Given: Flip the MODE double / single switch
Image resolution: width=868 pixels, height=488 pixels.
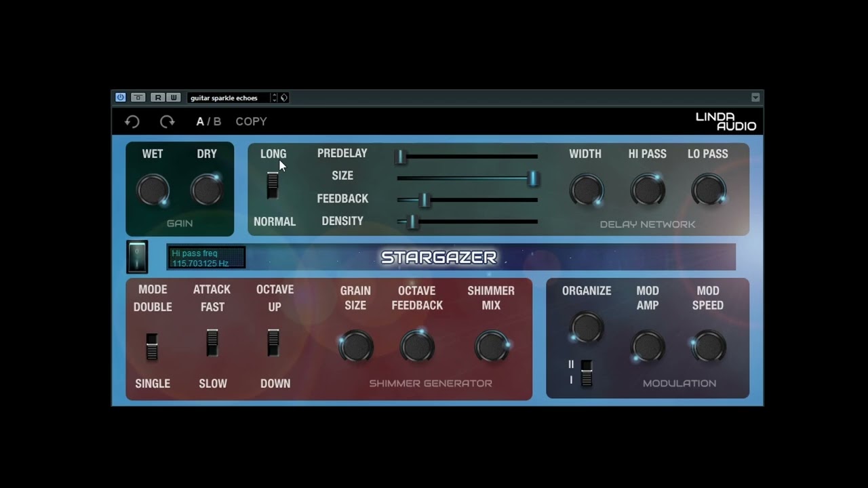Looking at the screenshot, I should tap(152, 346).
